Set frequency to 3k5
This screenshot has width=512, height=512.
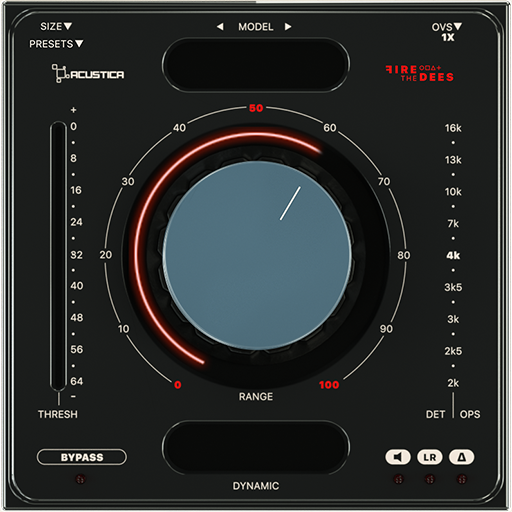point(453,287)
